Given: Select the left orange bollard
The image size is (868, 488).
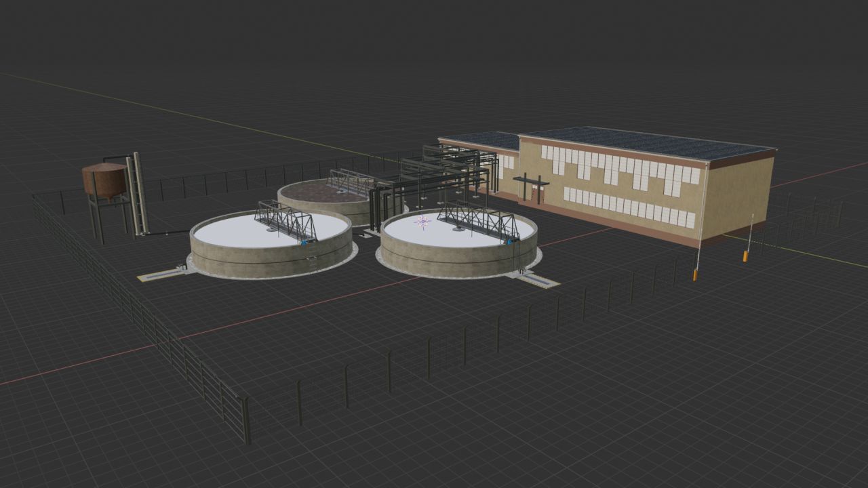Looking at the screenshot, I should pos(695,275).
